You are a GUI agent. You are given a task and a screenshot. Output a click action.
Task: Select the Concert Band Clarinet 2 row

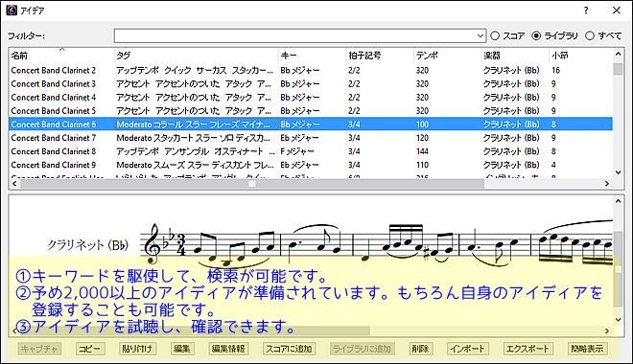point(311,70)
